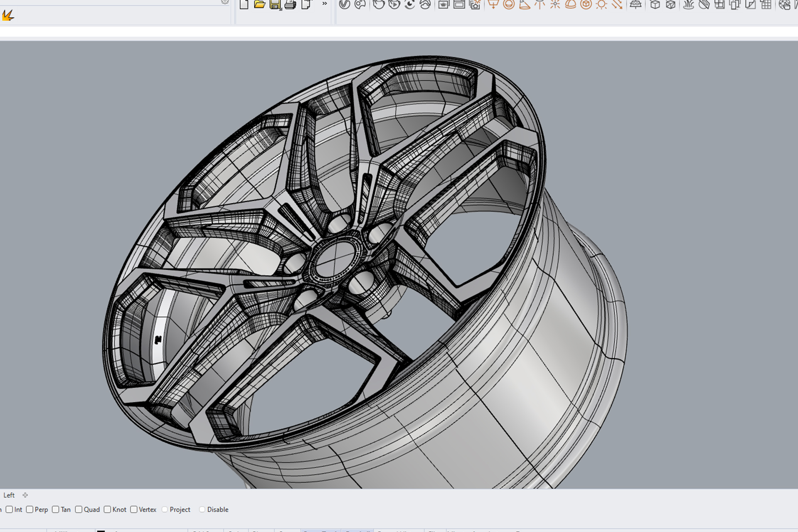Show the frame buffer teapot picture icon
Screen dimensions: 798x532
coord(444,4)
